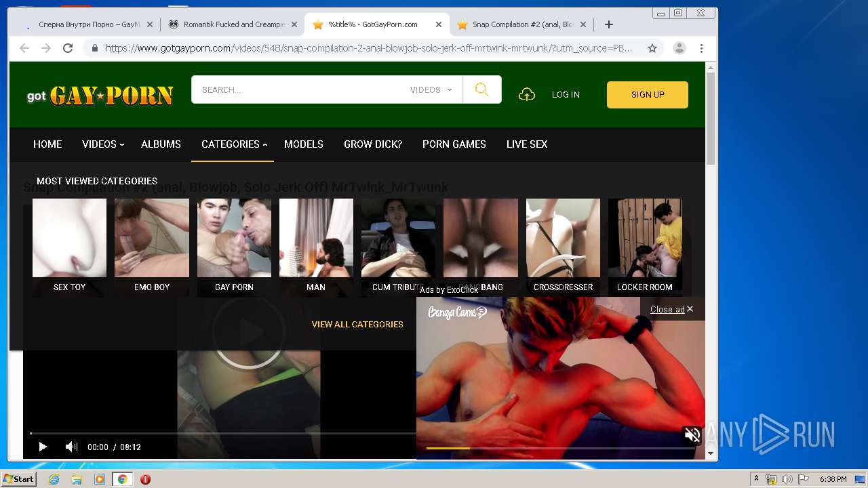Click the tray network icon
The height and width of the screenshot is (488, 868).
[771, 479]
